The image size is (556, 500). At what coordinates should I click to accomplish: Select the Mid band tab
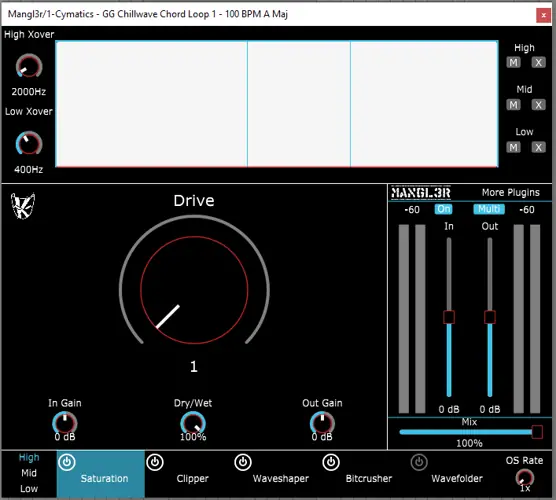pos(29,473)
